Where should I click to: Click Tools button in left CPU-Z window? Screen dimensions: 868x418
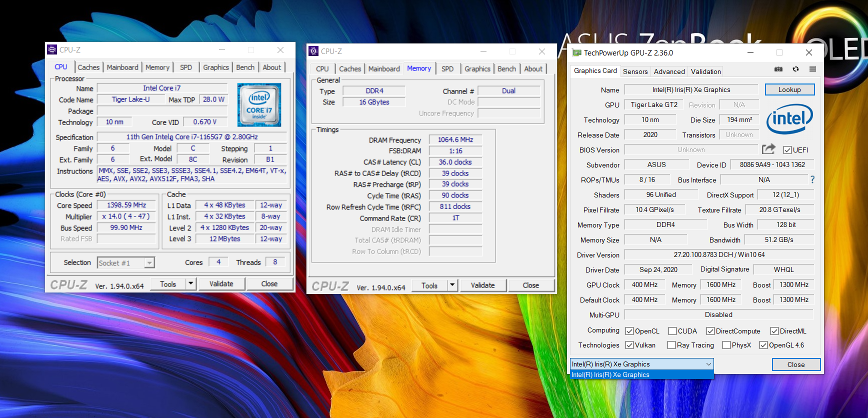click(168, 283)
